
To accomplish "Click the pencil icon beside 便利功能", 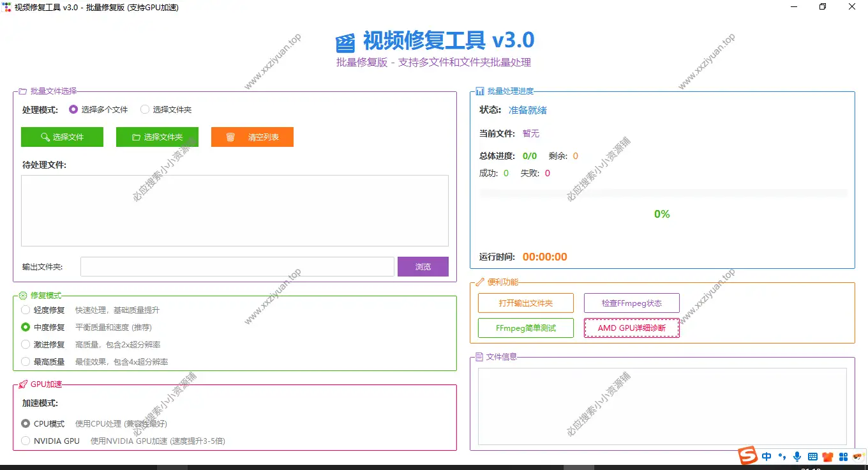I will (x=479, y=282).
